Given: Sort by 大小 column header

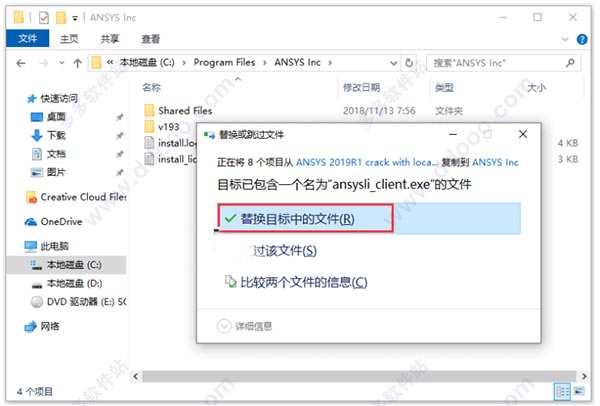Looking at the screenshot, I should 536,88.
